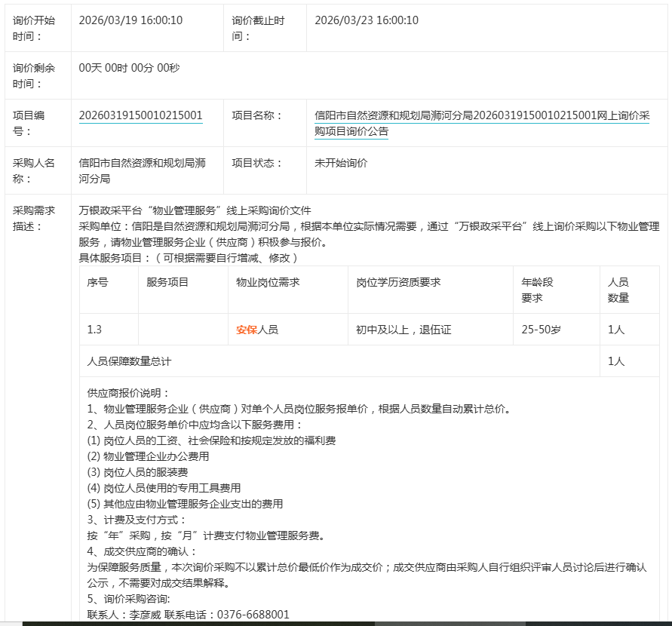Click the remaining time countdown 00天 00时
Image resolution: width=672 pixels, height=626 pixels.
point(129,68)
